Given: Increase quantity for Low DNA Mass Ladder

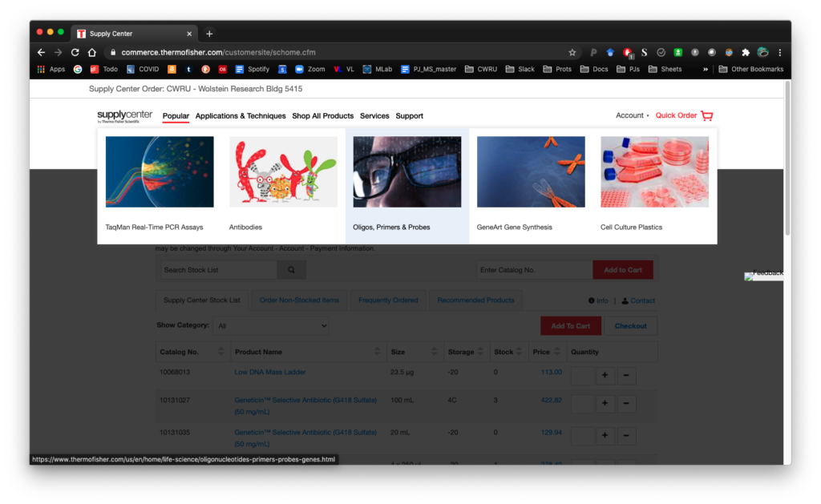Looking at the screenshot, I should pyautogui.click(x=605, y=375).
